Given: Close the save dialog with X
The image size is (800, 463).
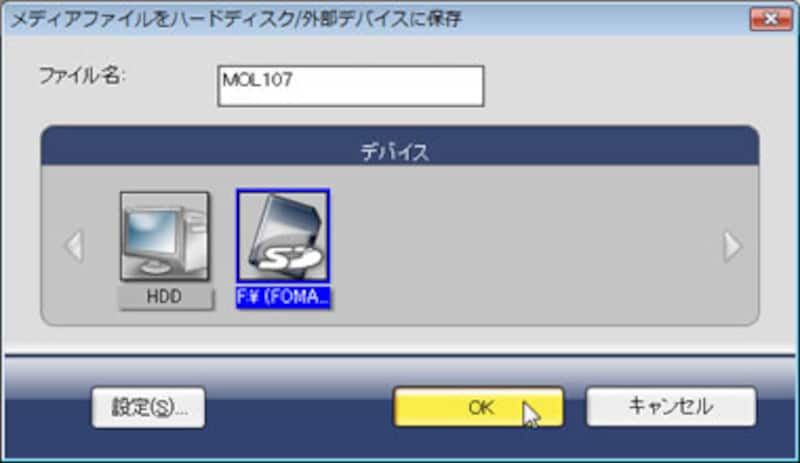Looking at the screenshot, I should [x=770, y=19].
